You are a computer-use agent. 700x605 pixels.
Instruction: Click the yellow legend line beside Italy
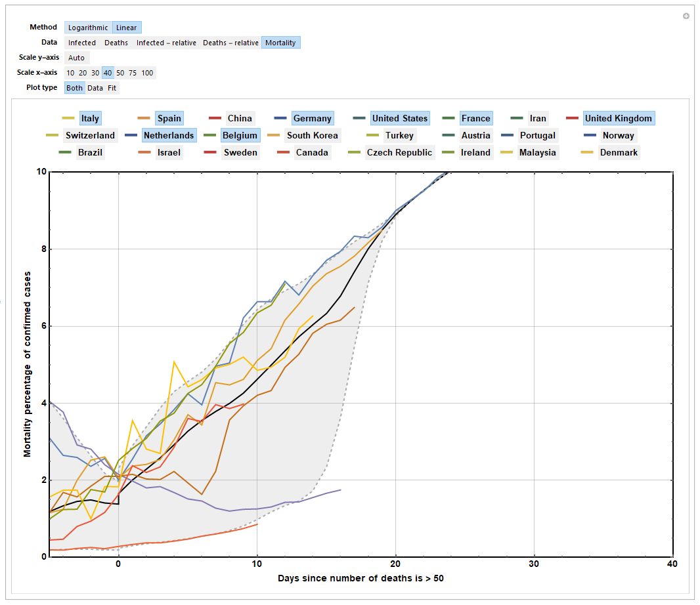68,118
